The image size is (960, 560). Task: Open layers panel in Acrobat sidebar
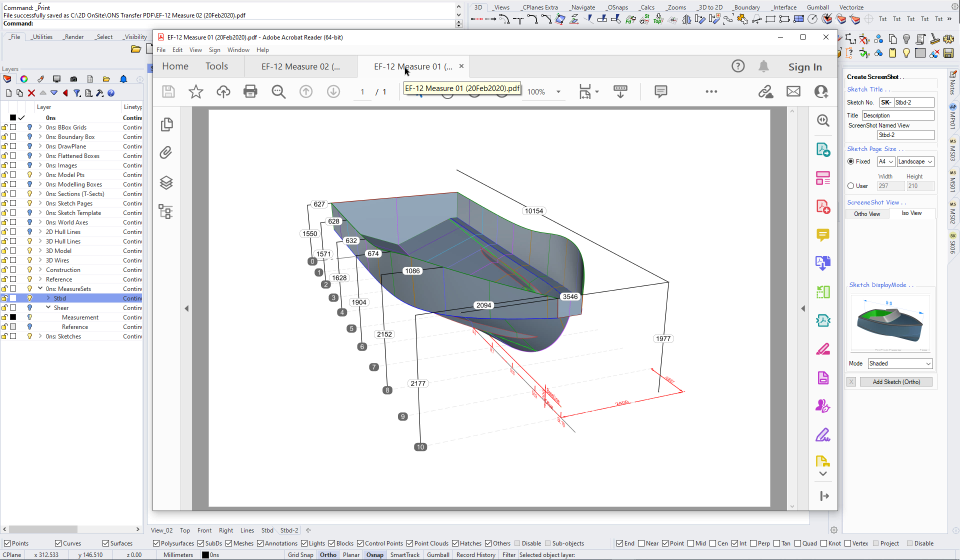pyautogui.click(x=166, y=182)
